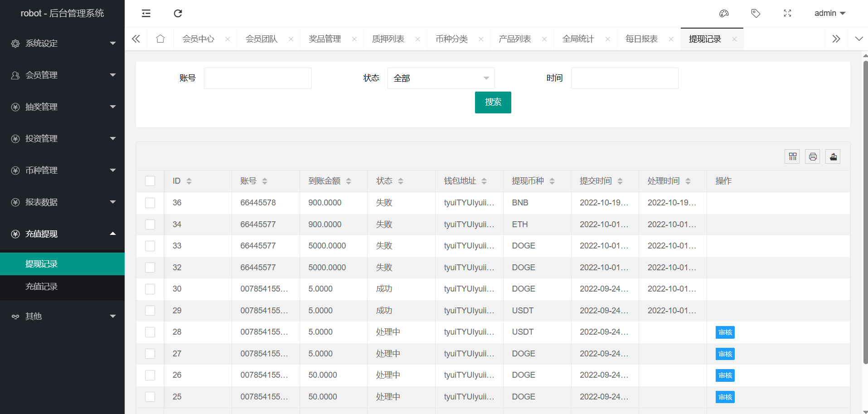Screen dimensions: 868x414
Task: Collapse the sidebar menu with the toggle icon
Action: click(146, 14)
